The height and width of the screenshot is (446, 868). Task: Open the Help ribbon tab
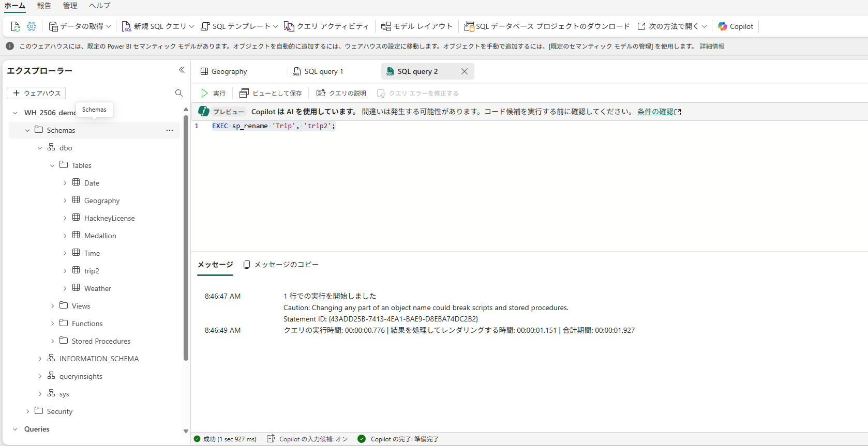(x=99, y=6)
